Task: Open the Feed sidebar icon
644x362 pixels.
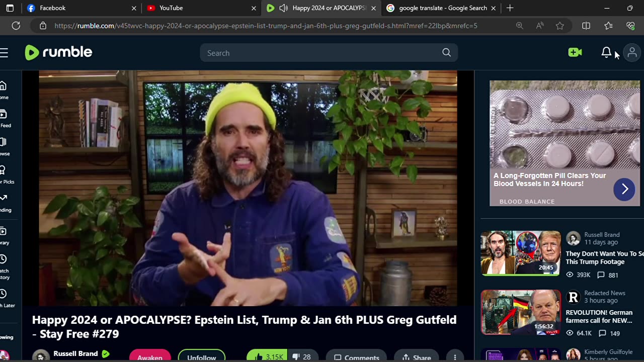Action: click(x=4, y=119)
